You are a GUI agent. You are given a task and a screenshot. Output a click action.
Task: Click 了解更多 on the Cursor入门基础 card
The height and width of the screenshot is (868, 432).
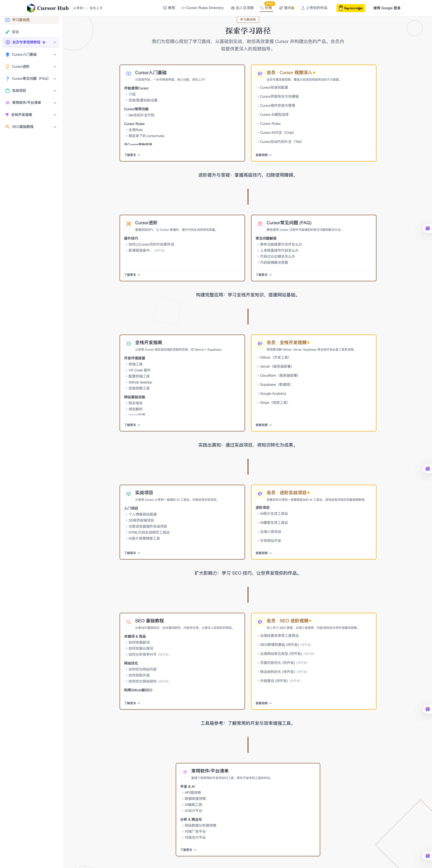point(132,155)
